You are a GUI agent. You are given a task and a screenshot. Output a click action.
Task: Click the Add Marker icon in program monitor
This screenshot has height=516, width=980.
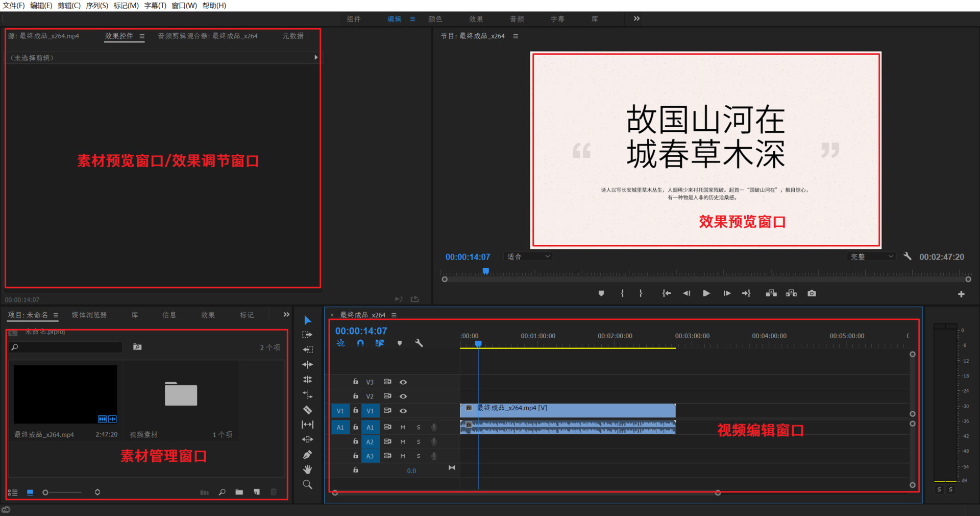601,293
